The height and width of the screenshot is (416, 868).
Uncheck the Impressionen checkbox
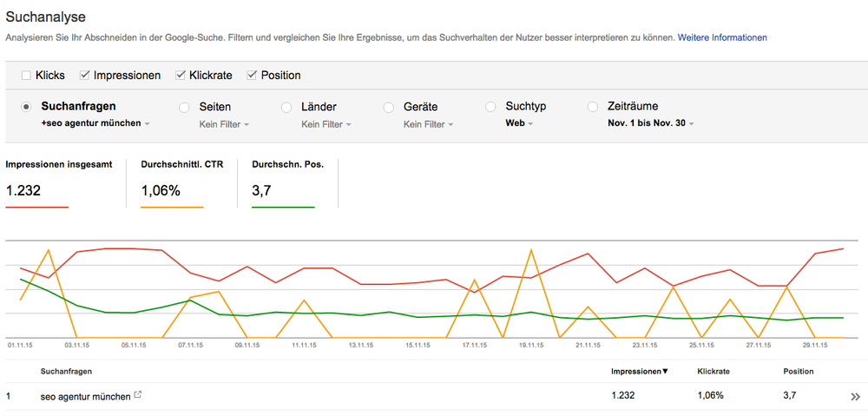click(85, 76)
